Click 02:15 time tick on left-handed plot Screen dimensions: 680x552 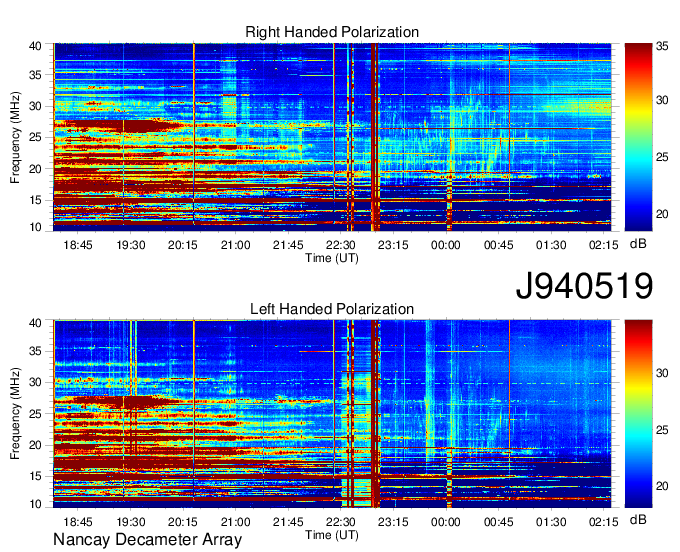click(x=603, y=522)
